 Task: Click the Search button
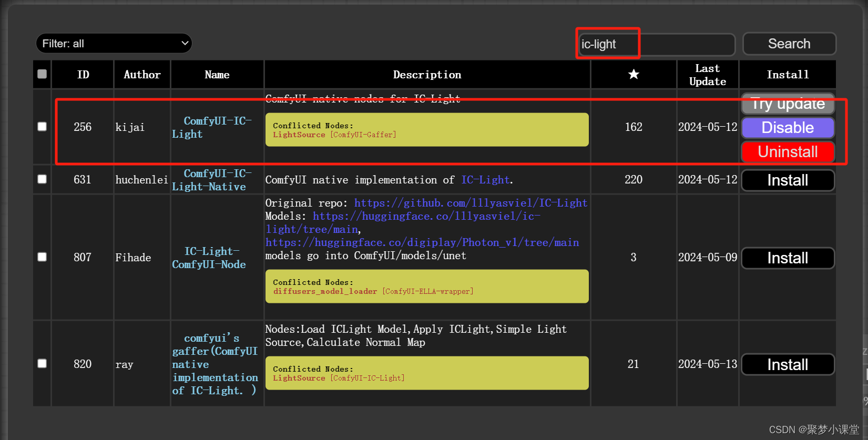pyautogui.click(x=789, y=44)
